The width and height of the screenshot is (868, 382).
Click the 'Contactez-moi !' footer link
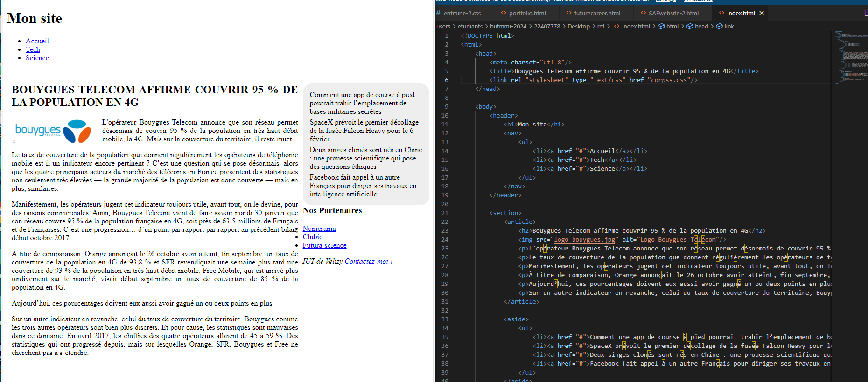369,261
